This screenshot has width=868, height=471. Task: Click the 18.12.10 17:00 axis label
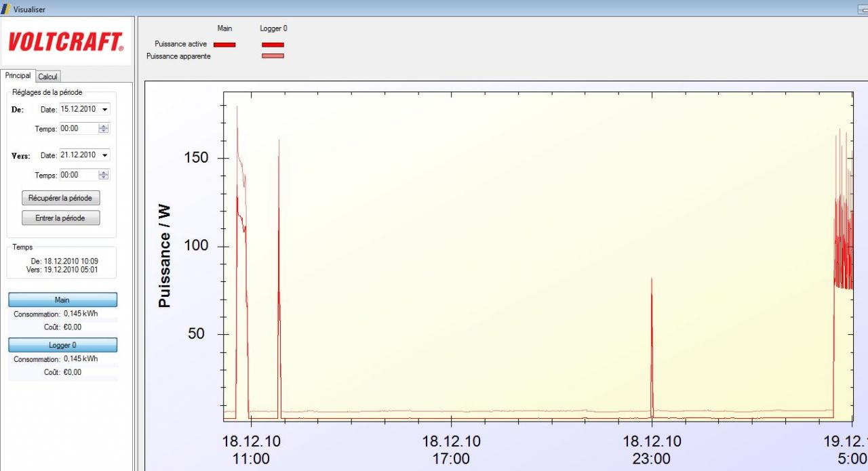click(x=451, y=450)
